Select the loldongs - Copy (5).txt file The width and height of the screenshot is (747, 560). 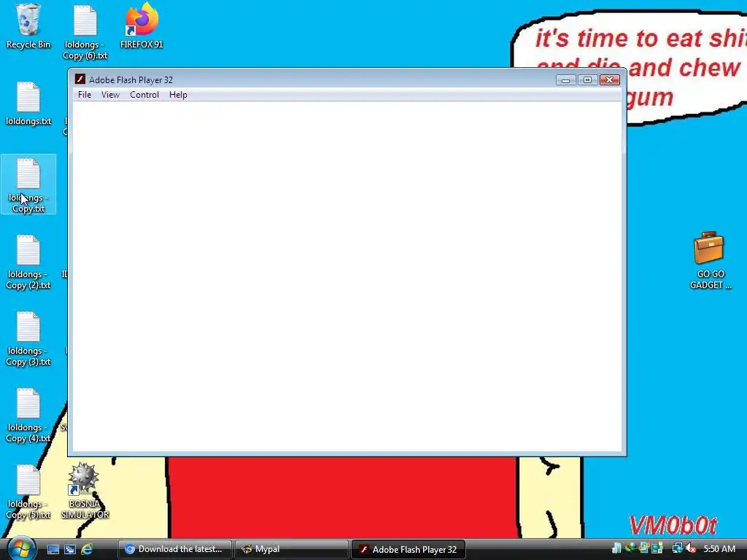point(28,492)
